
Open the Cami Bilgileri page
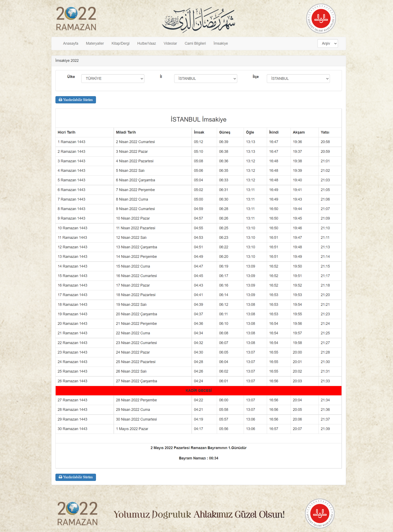195,43
